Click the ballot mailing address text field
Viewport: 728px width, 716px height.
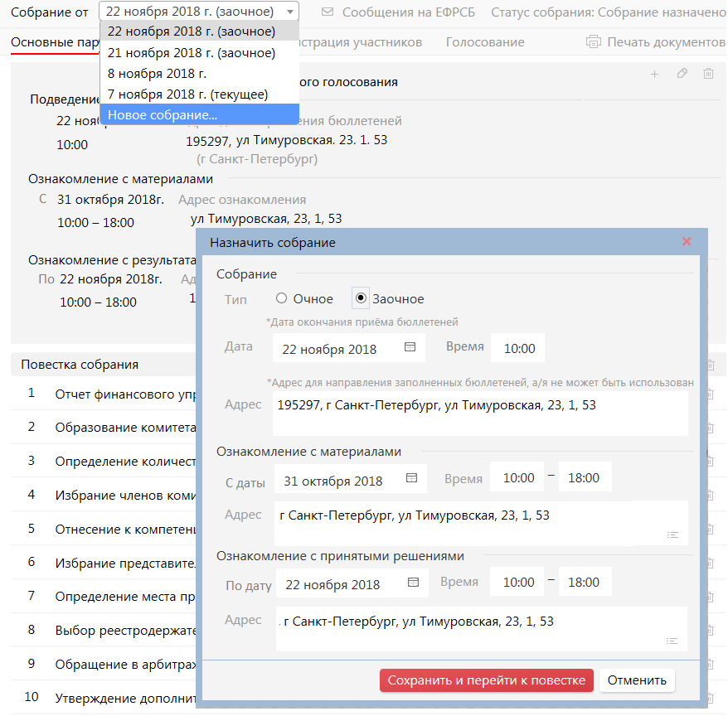point(479,414)
